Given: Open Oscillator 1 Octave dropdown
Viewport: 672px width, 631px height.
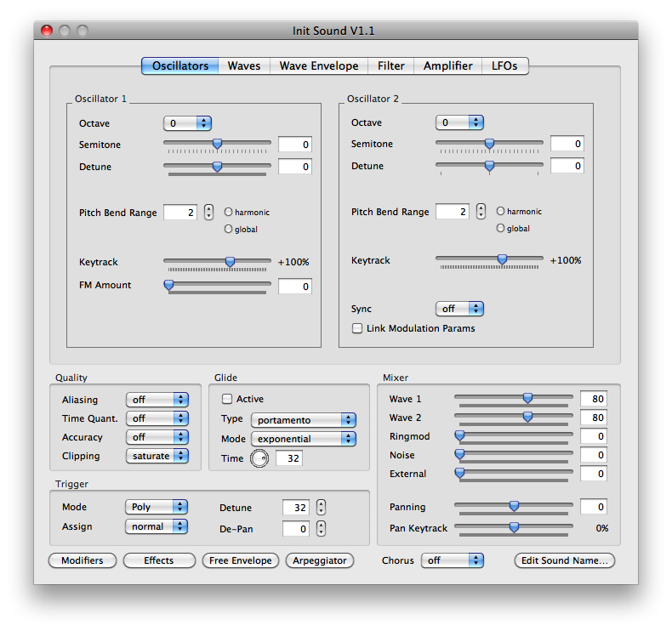Looking at the screenshot, I should point(187,123).
